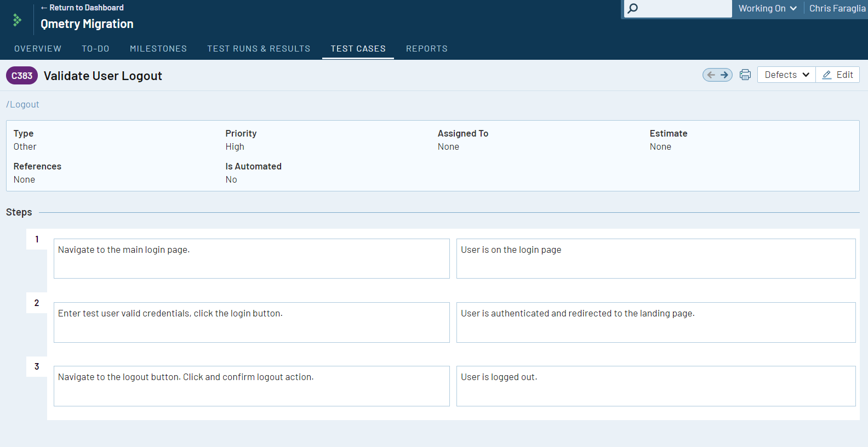Open the /Logout section link
This screenshot has height=447, width=868.
(x=23, y=104)
